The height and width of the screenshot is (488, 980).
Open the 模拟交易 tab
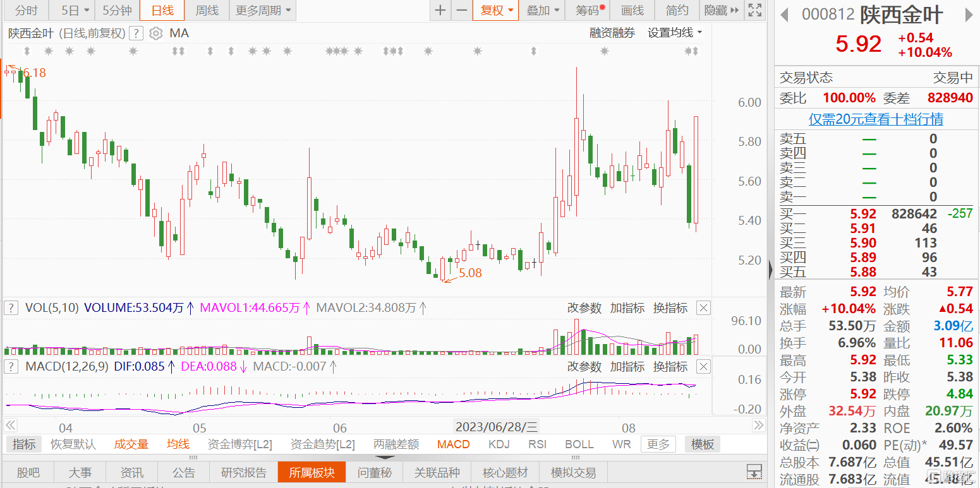pos(574,472)
